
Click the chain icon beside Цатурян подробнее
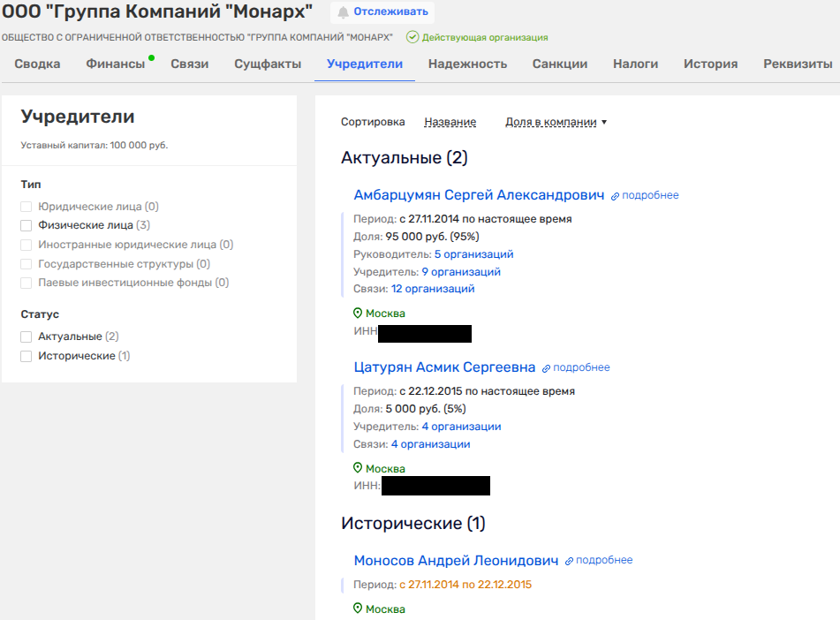[x=547, y=368]
